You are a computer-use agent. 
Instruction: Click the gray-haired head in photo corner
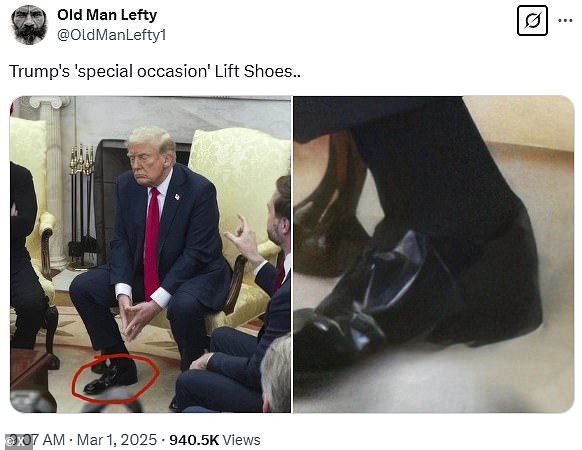[276, 373]
